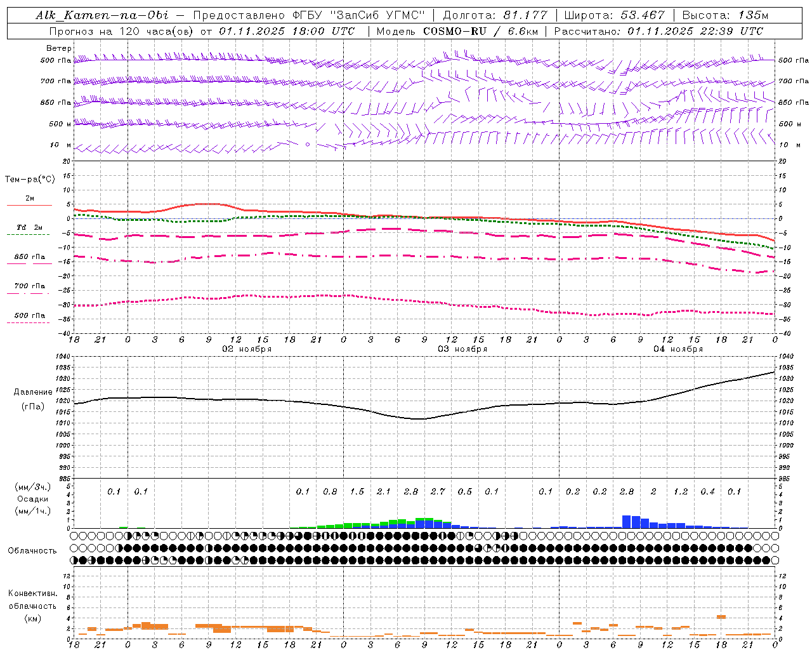Click the 700 гПа temperature legend entry
The width and height of the screenshot is (812, 650).
(x=30, y=286)
